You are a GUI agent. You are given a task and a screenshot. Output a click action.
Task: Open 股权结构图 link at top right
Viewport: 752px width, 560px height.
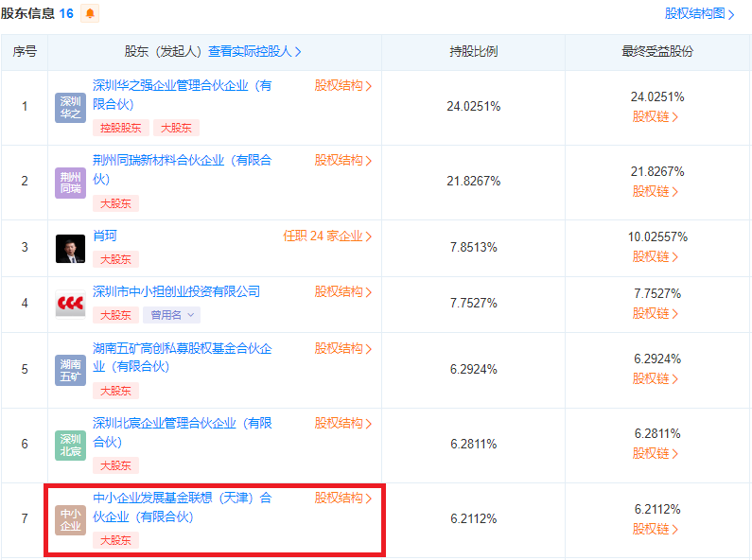pyautogui.click(x=699, y=14)
